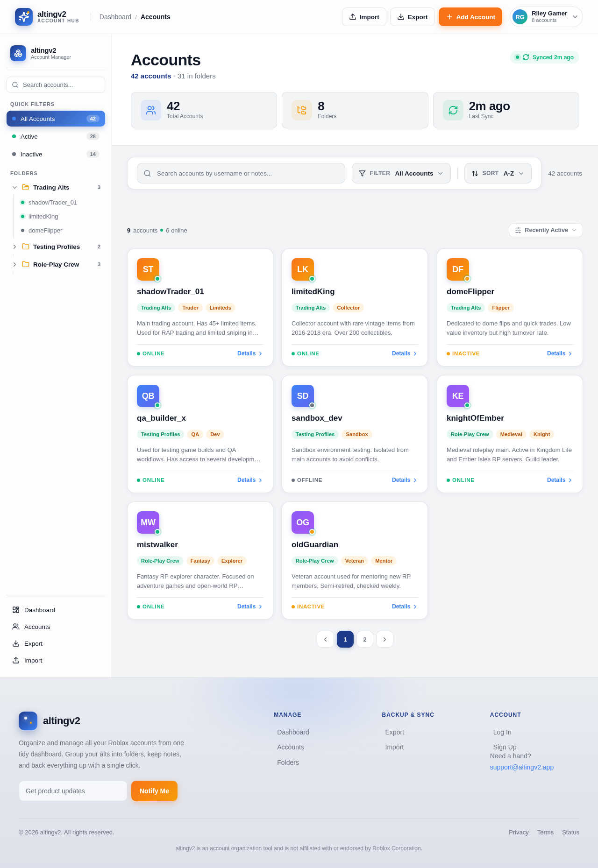
Task: Select All Accounts quick filter
Action: click(x=56, y=119)
